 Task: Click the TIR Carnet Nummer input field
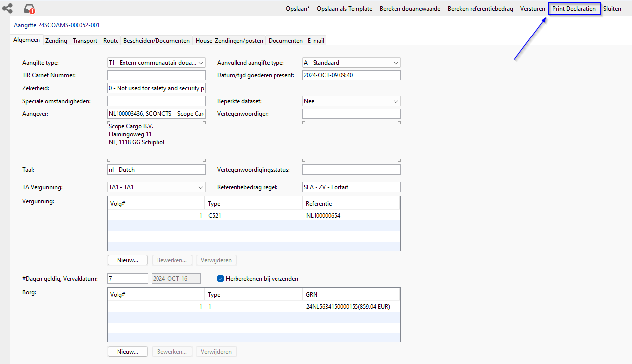[156, 75]
